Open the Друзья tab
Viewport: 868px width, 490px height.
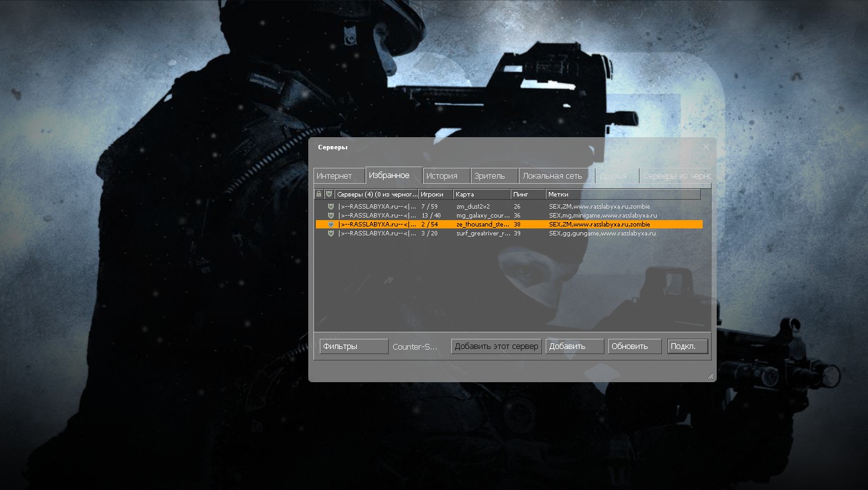click(x=617, y=175)
